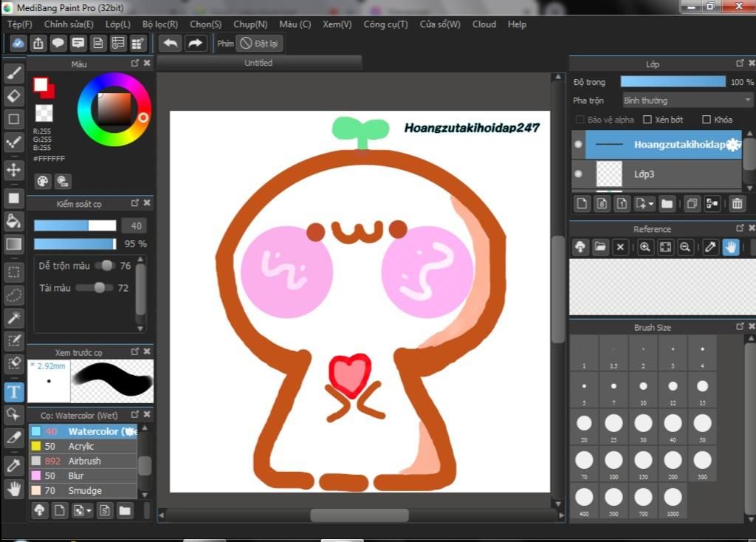
Task: Hide the Lớp3 layer
Action: [x=579, y=174]
